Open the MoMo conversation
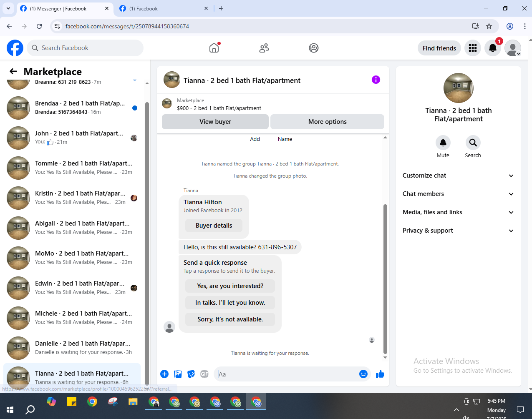Screen dimensions: 532x419 [x=72, y=258]
